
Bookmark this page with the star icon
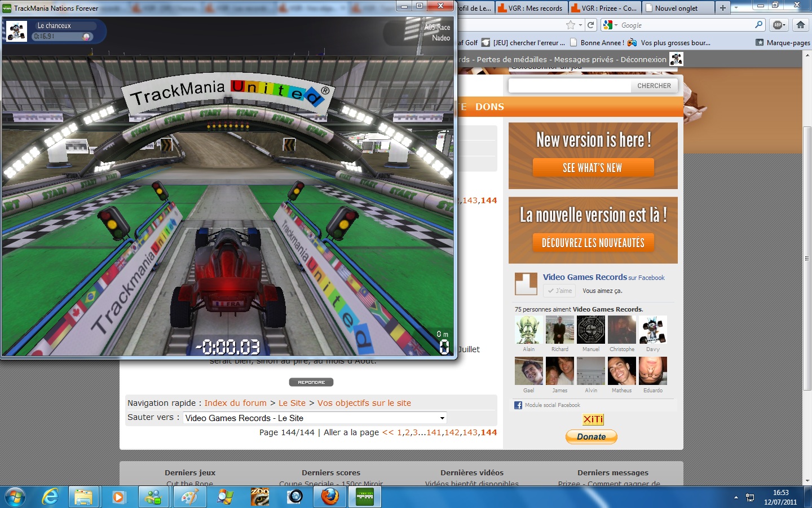pyautogui.click(x=570, y=25)
